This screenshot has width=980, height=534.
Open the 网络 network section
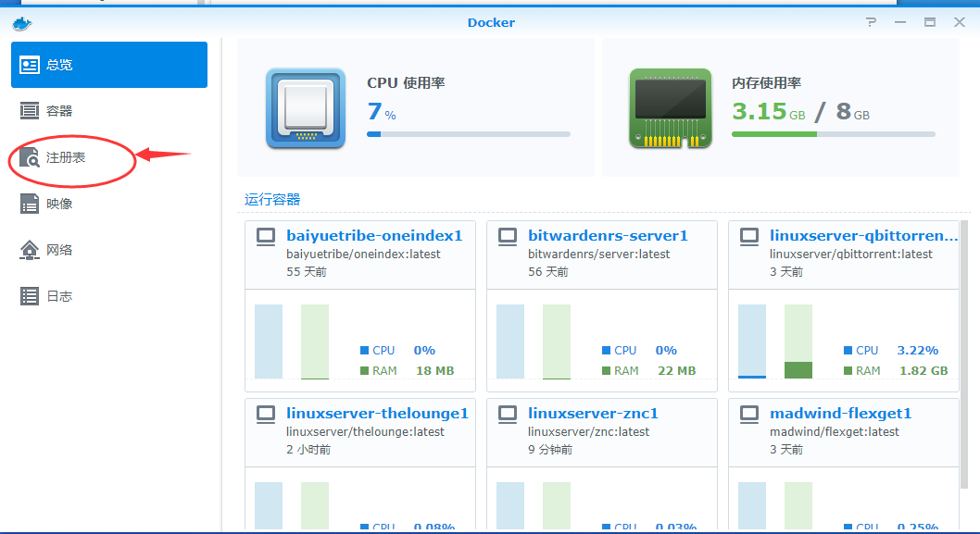coord(109,250)
